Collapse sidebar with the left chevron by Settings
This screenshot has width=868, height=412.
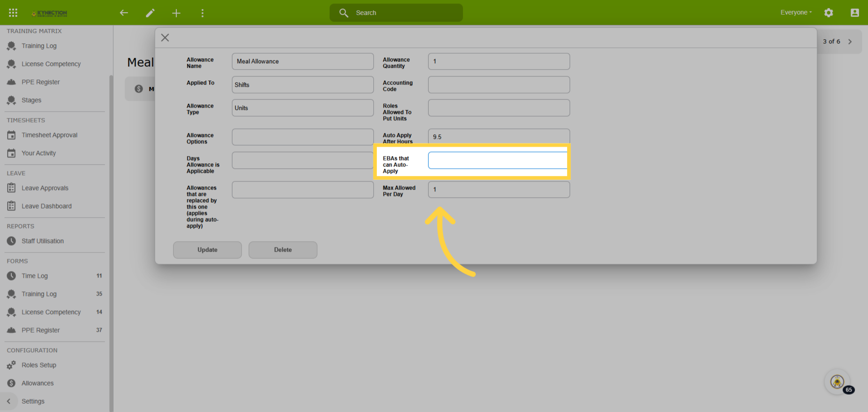(x=9, y=401)
